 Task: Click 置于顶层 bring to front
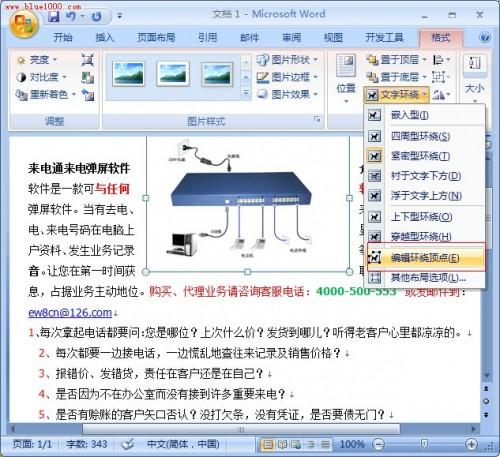pos(396,60)
